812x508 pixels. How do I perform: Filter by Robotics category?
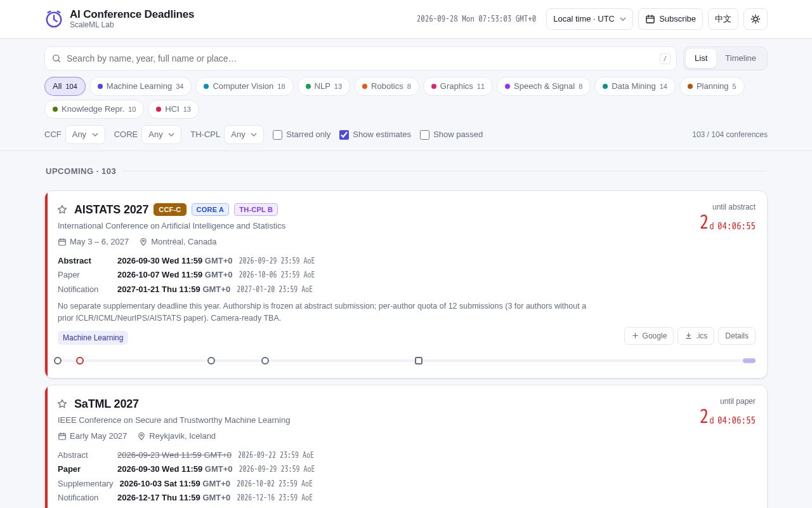pos(386,86)
